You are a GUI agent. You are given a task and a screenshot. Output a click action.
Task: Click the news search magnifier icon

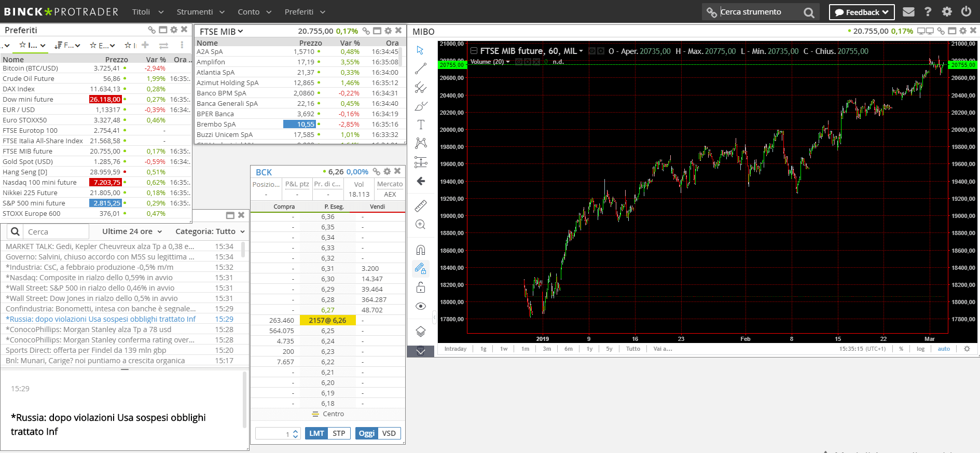pos(16,231)
